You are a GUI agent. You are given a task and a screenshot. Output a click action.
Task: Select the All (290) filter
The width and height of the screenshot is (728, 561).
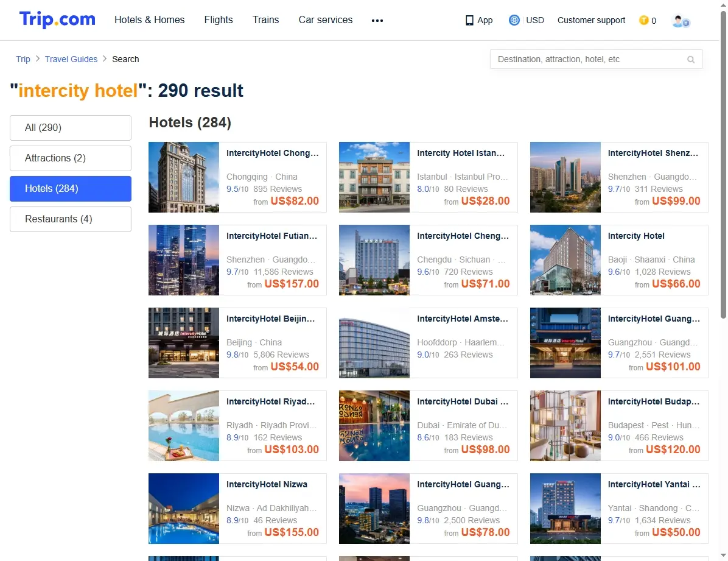pyautogui.click(x=71, y=128)
